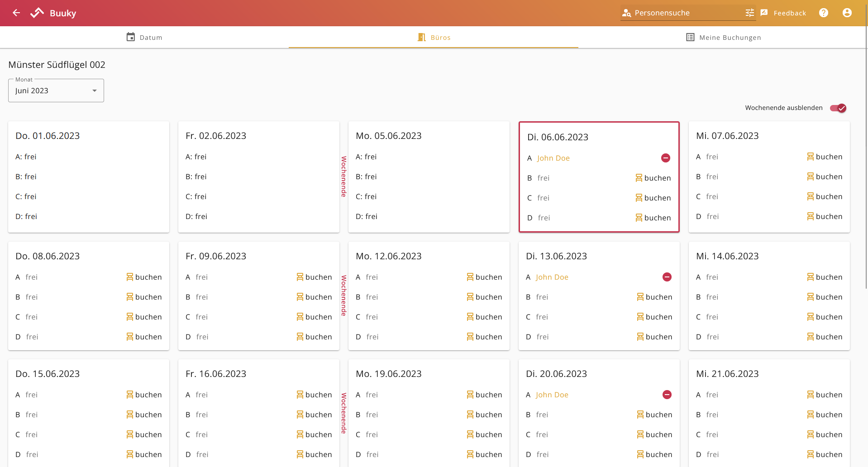Click the person search magnifier icon
This screenshot has width=868, height=467.
(x=626, y=13)
